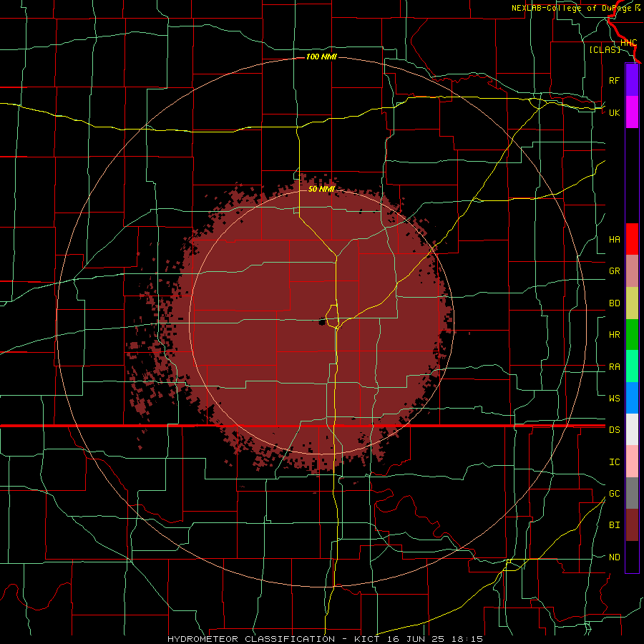Image resolution: width=644 pixels, height=644 pixels.
Task: Click the HR legend label
Action: coord(614,335)
